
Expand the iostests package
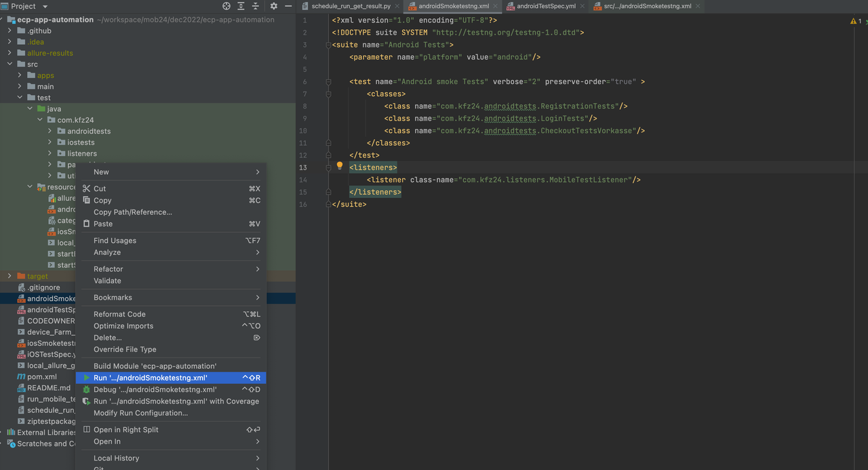(50, 142)
